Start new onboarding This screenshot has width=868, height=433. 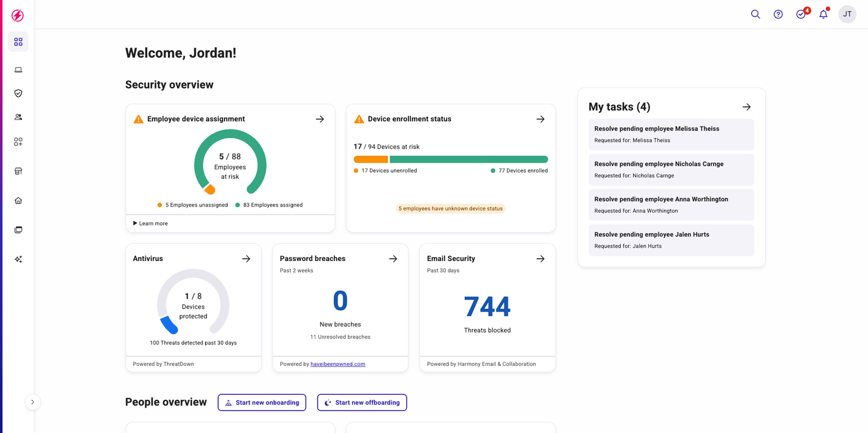262,402
